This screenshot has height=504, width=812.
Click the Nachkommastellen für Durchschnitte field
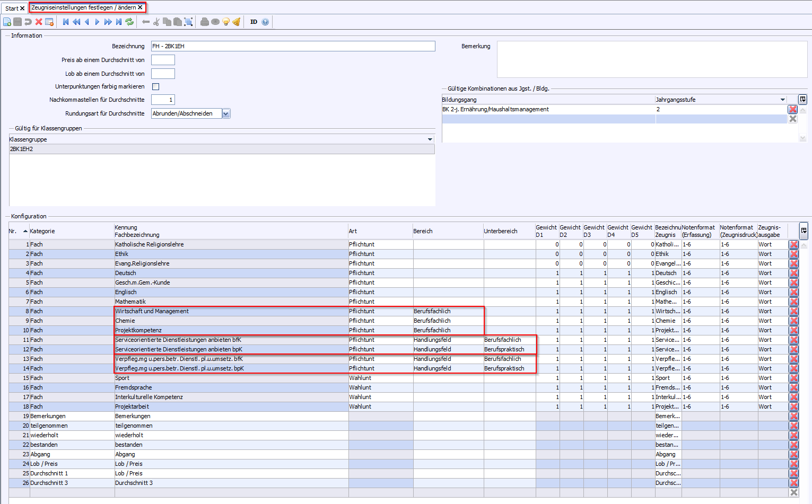tap(163, 100)
